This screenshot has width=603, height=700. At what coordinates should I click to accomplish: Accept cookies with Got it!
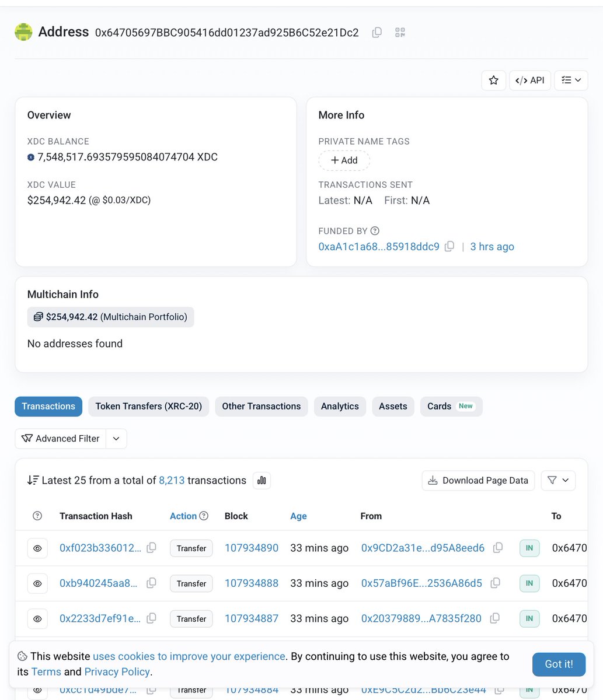(559, 664)
